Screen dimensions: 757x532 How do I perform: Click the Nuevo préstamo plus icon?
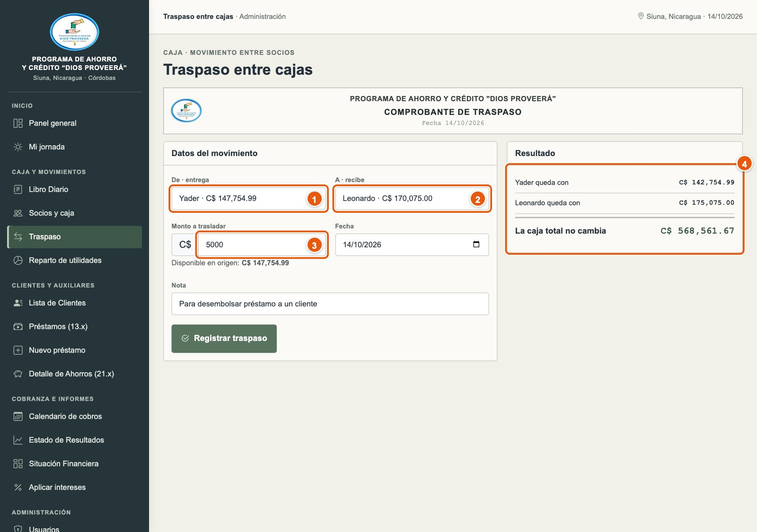[18, 350]
